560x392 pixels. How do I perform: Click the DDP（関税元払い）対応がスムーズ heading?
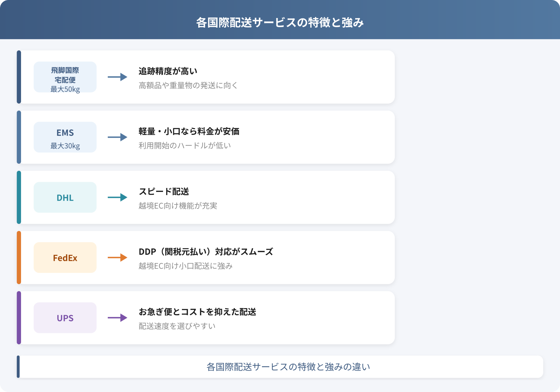click(x=206, y=251)
